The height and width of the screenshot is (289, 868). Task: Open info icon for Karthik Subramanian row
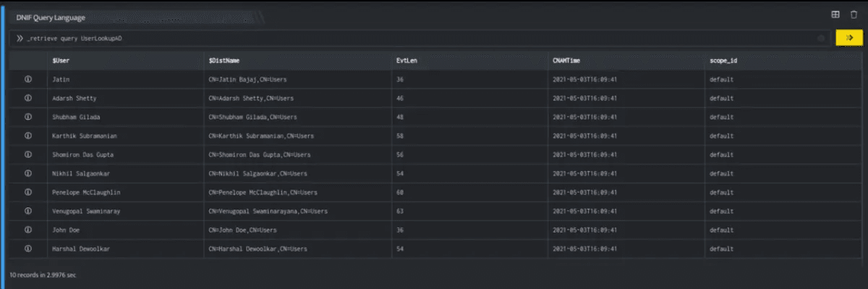click(x=28, y=135)
